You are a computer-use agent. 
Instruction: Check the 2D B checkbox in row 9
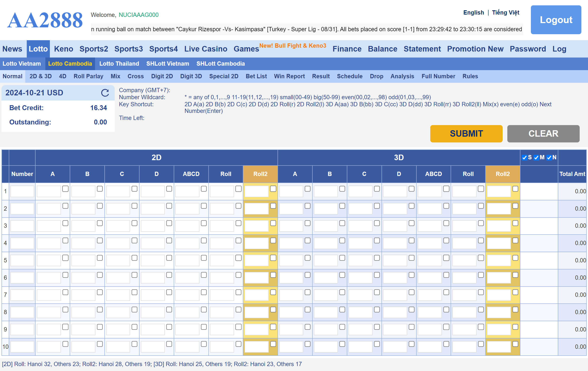[100, 327]
